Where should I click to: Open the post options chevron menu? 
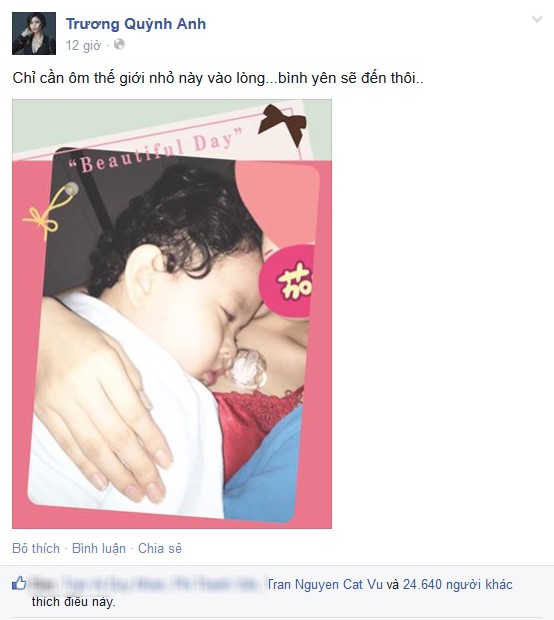click(537, 19)
